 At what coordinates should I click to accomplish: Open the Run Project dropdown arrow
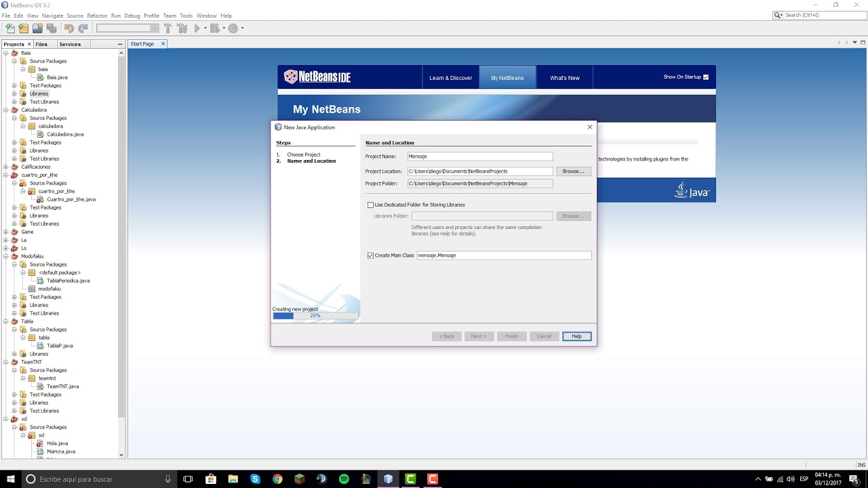pos(205,28)
